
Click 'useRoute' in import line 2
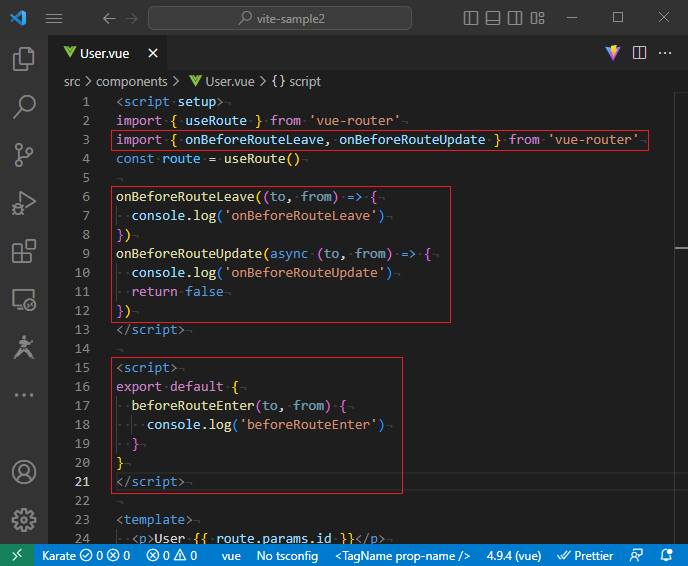[215, 121]
